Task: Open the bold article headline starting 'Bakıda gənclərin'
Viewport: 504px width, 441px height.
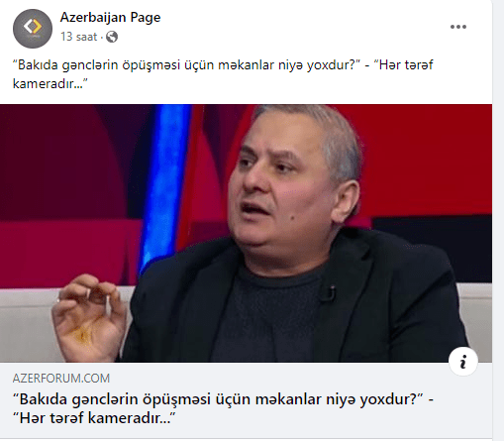Action: point(223,408)
